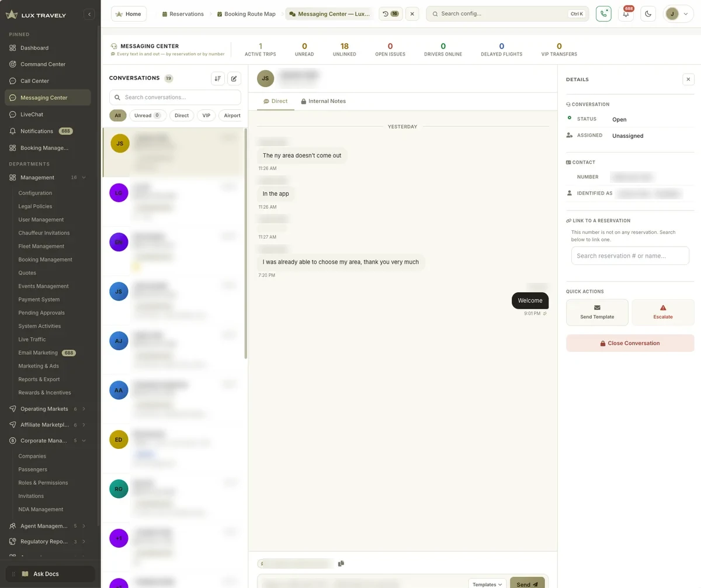Select the Unread filter chip
This screenshot has height=588, width=701.
[x=148, y=116]
